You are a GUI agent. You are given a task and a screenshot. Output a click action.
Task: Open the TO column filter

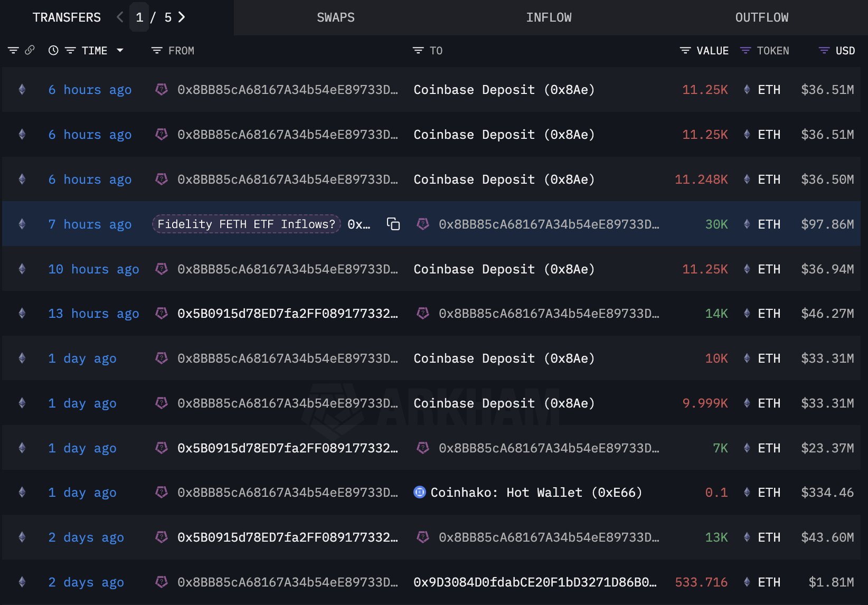click(418, 51)
